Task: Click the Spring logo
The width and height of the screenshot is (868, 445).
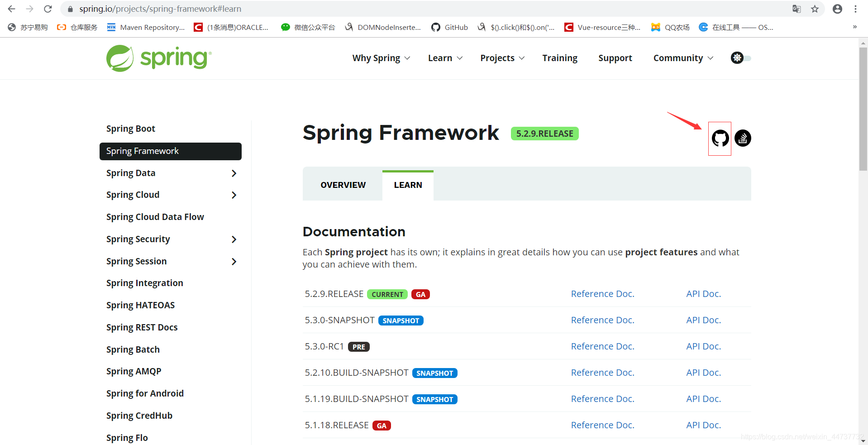Action: [x=159, y=58]
